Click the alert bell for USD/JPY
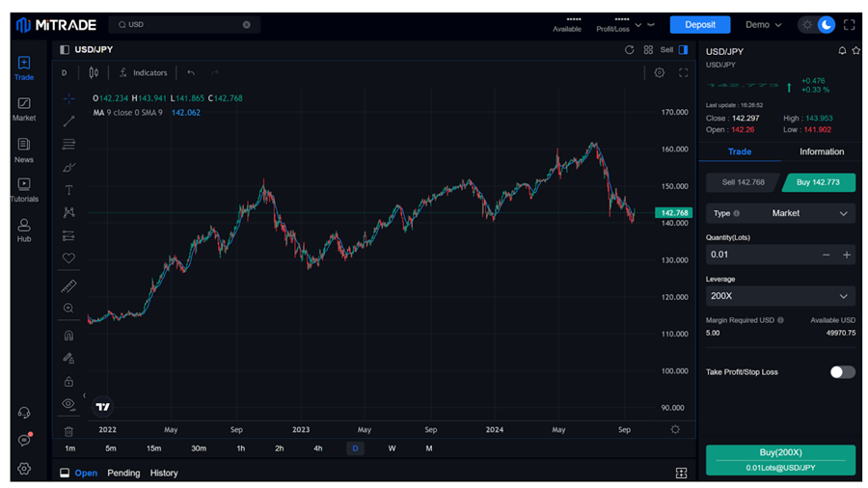Image resolution: width=868 pixels, height=488 pixels. [x=842, y=51]
